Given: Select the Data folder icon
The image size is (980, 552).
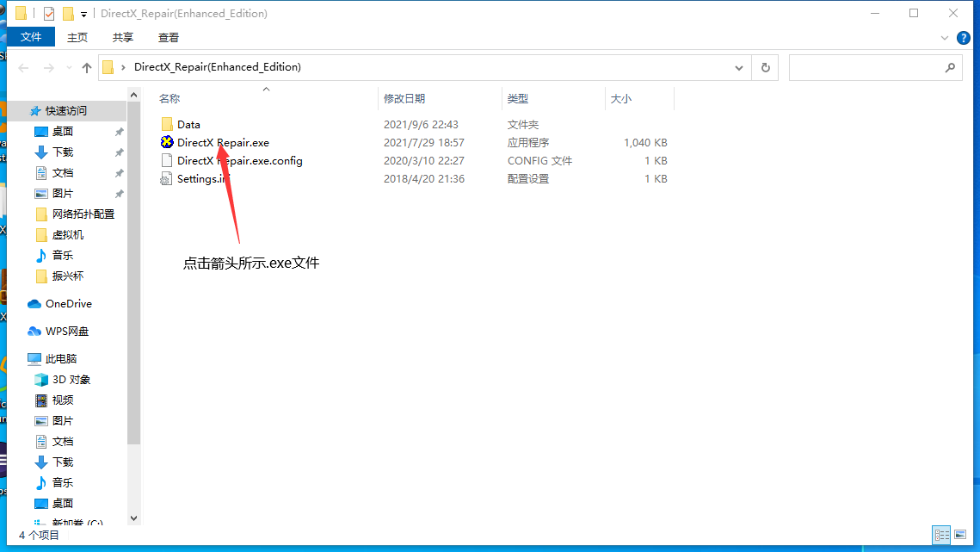Looking at the screenshot, I should (167, 124).
